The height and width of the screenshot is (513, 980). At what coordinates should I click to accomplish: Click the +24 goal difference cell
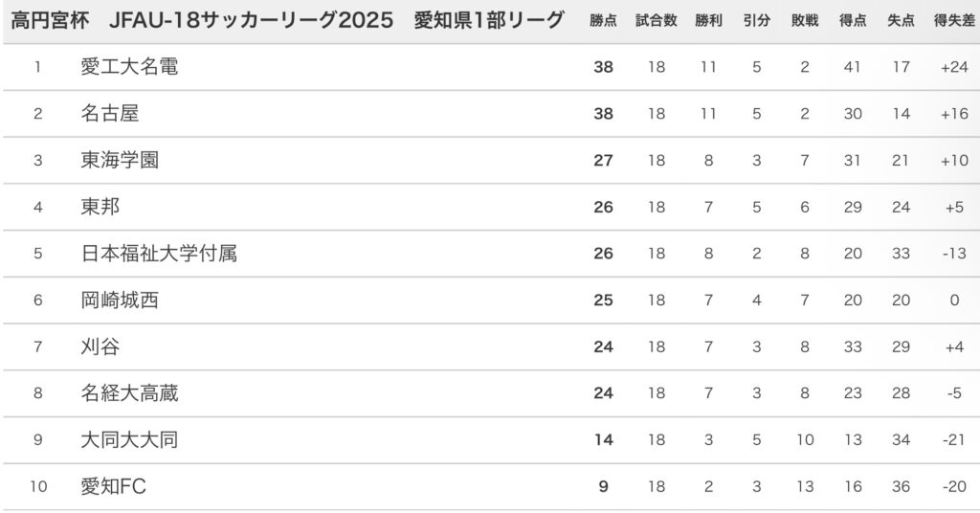[x=954, y=67]
